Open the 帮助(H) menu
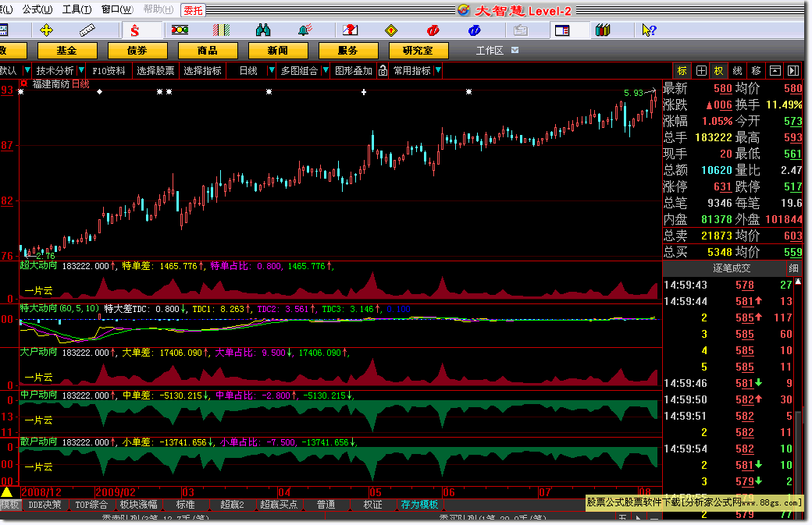812x525 pixels. (158, 9)
